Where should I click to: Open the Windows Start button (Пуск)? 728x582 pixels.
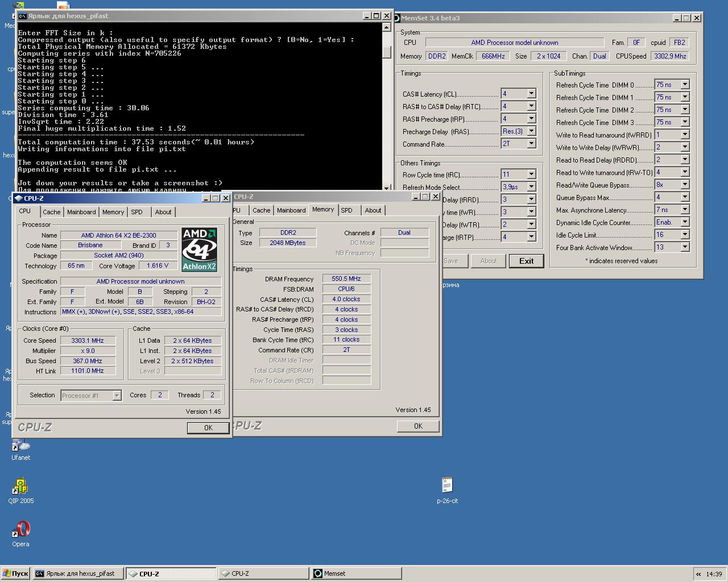(15, 573)
